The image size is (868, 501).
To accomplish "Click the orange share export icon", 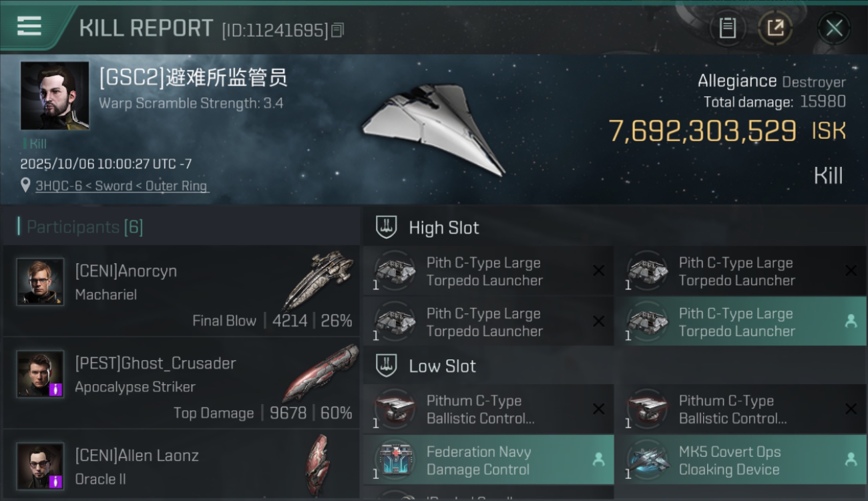I will coord(775,28).
